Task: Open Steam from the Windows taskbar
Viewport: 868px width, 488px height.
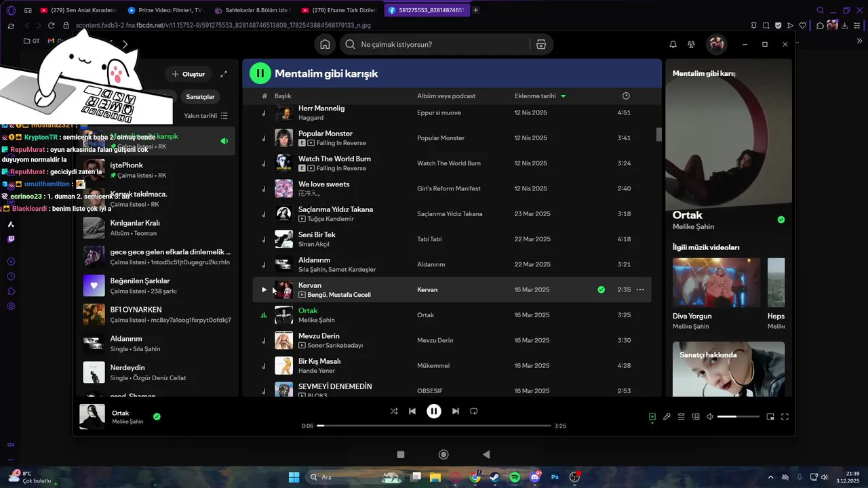Action: pyautogui.click(x=494, y=477)
